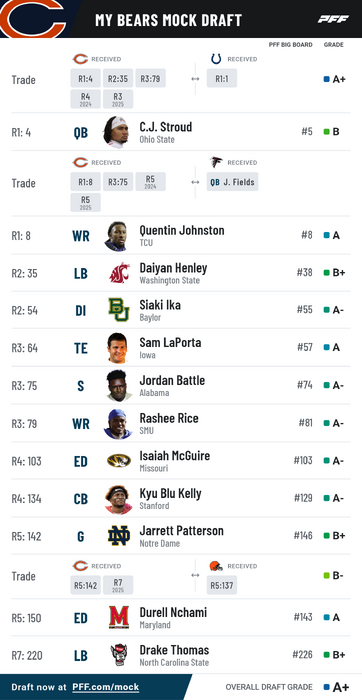Click the Notre Dame logo by Jarrett Patterson
This screenshot has width=362, height=700.
pyautogui.click(x=119, y=536)
